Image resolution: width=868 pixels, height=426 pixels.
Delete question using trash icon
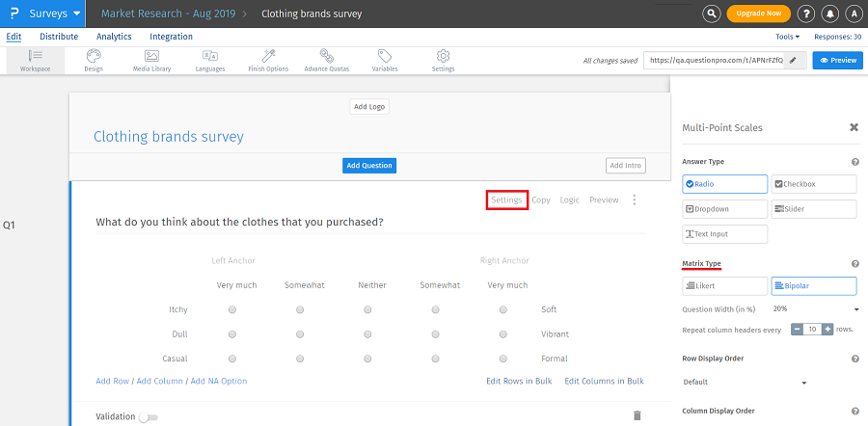tap(637, 415)
